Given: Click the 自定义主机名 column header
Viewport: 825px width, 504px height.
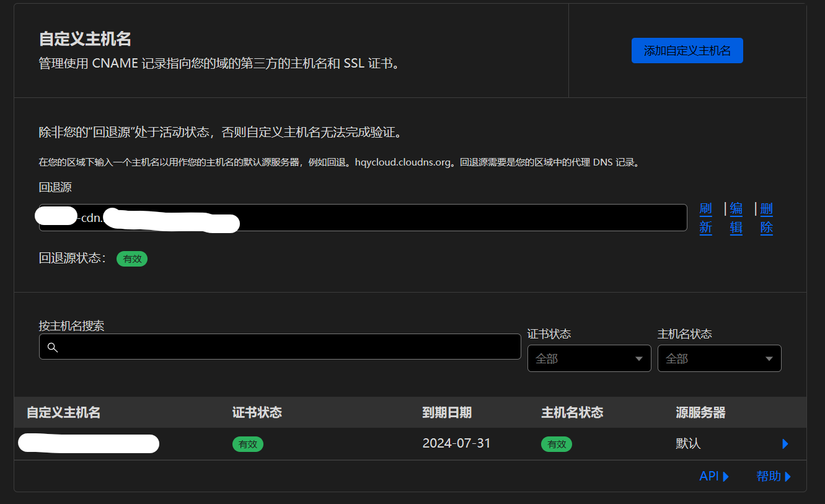Looking at the screenshot, I should click(63, 413).
